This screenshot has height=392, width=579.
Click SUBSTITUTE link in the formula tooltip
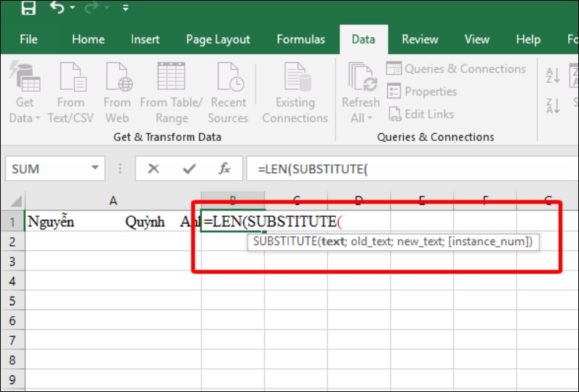tap(286, 242)
